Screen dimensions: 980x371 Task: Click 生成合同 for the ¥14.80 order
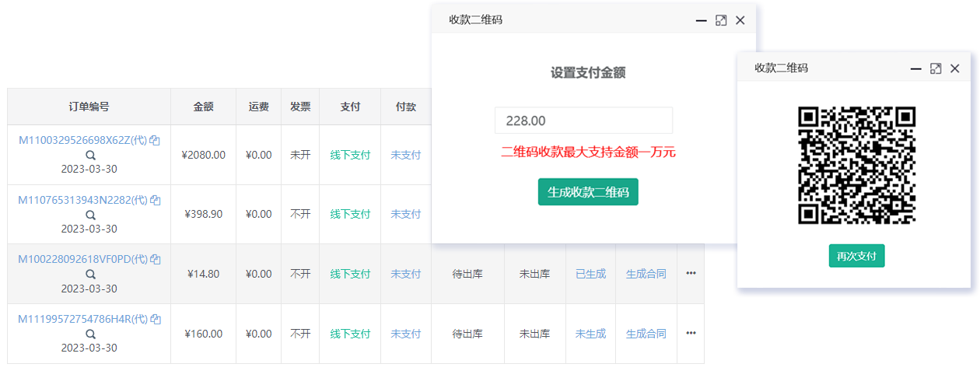[x=646, y=274]
